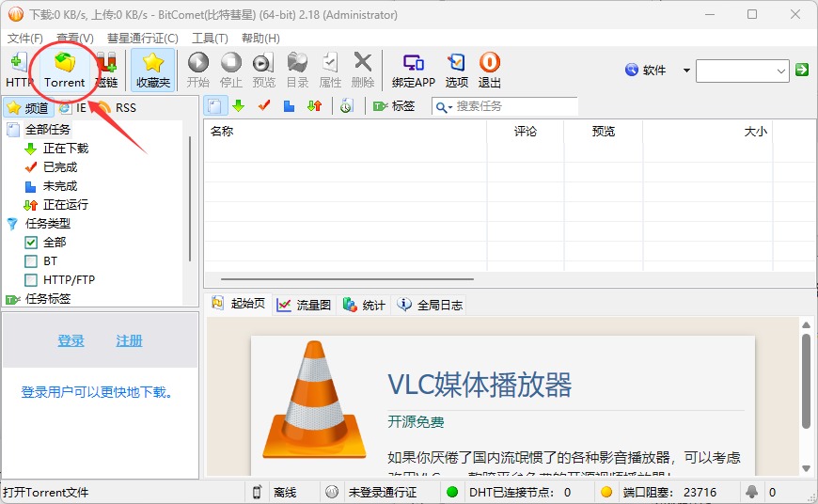Click the horizontal scrollbar of task list
818x504 pixels.
(347, 279)
